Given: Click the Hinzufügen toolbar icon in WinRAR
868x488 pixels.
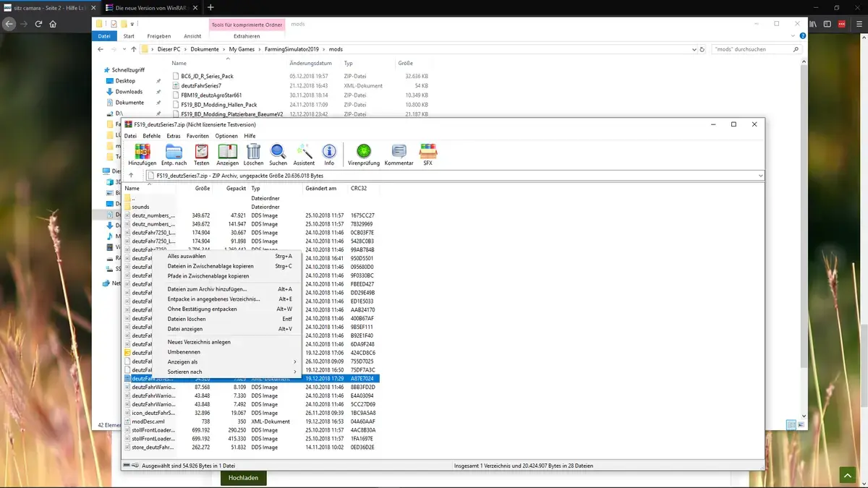Looking at the screenshot, I should coord(142,153).
